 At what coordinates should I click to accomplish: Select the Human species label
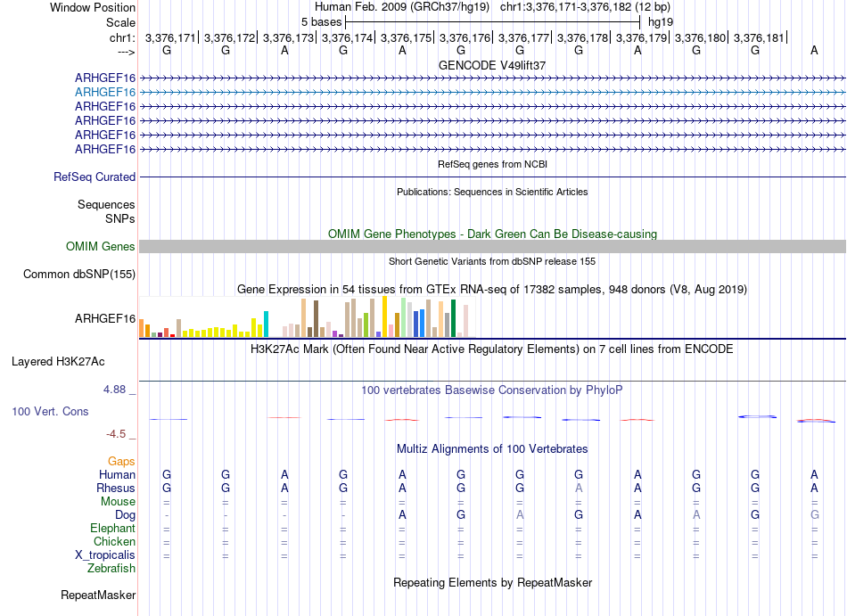pos(117,474)
